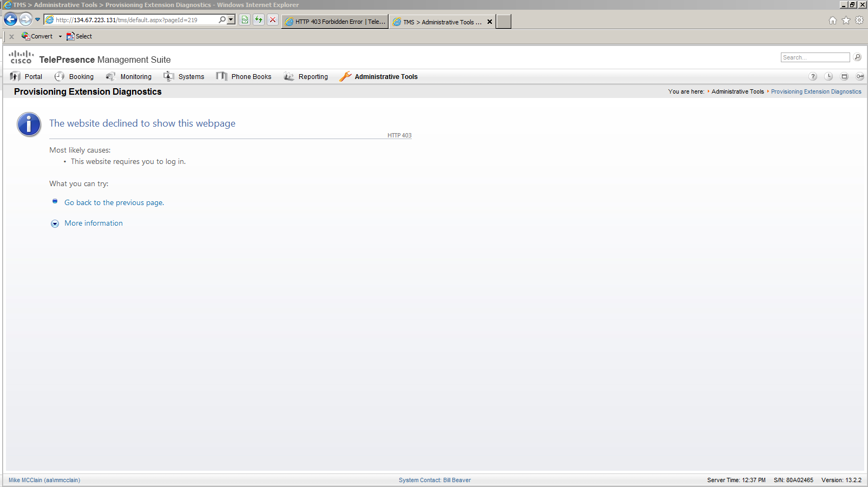Open the Phone Books menu
The height and width of the screenshot is (487, 868).
click(244, 76)
